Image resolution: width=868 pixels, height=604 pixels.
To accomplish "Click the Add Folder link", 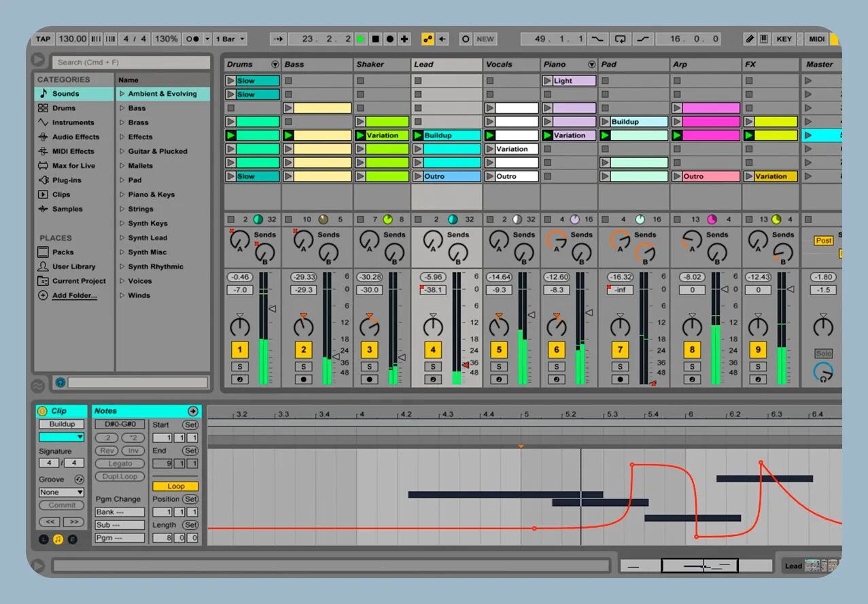I will tap(74, 295).
